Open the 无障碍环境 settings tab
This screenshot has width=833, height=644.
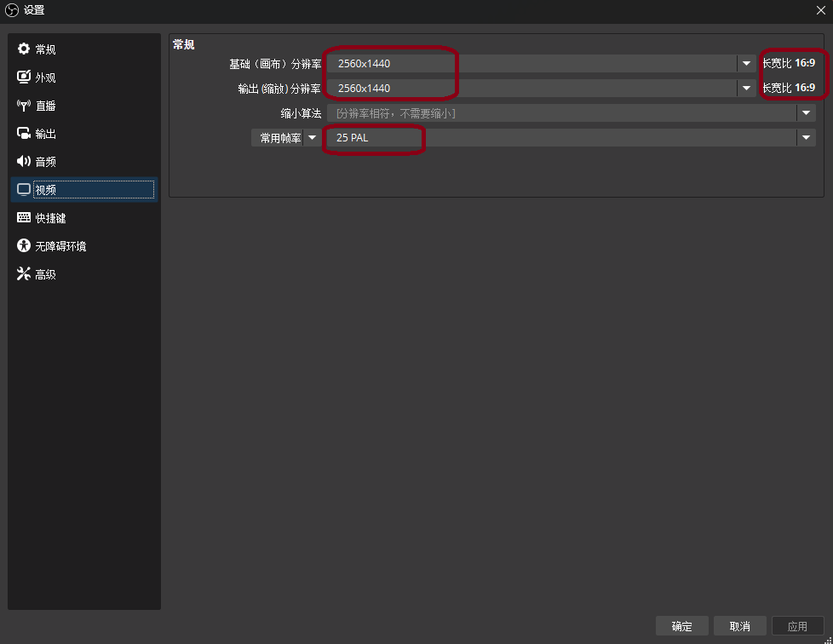(84, 246)
